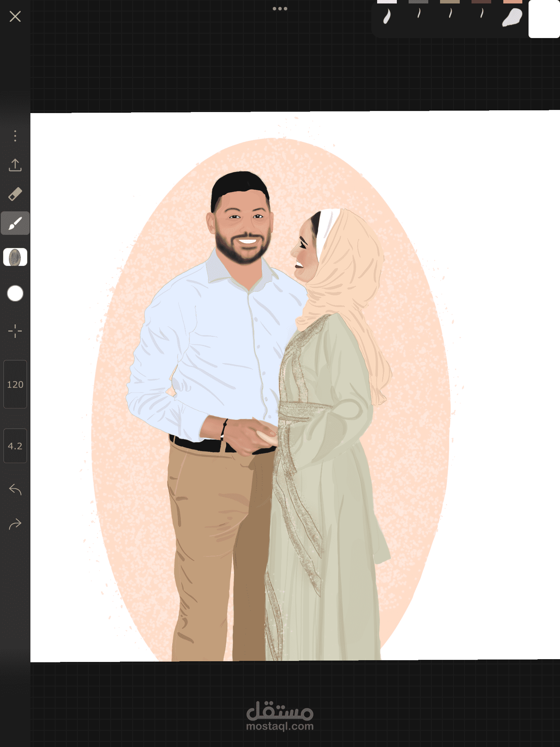The width and height of the screenshot is (560, 747).
Task: Select thin brush preset under tan swatch
Action: point(450,13)
